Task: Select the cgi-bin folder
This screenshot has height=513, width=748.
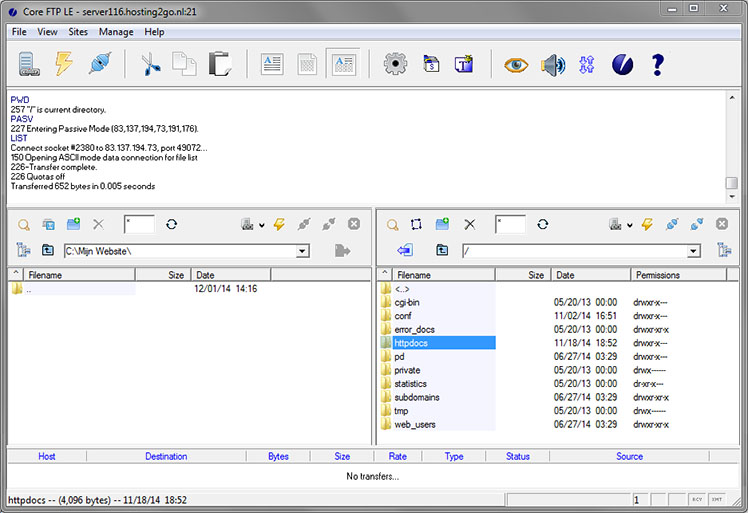Action: [407, 303]
